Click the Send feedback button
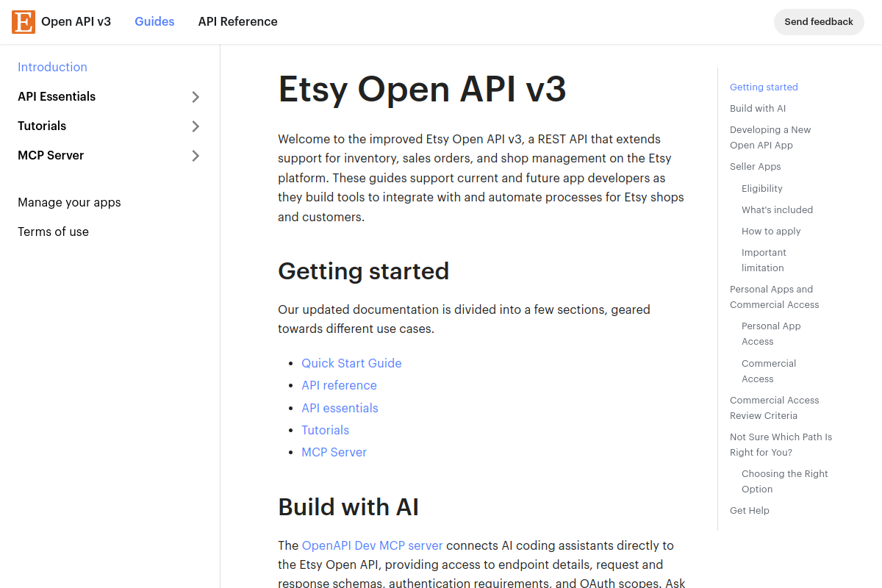This screenshot has height=588, width=882. pyautogui.click(x=819, y=22)
